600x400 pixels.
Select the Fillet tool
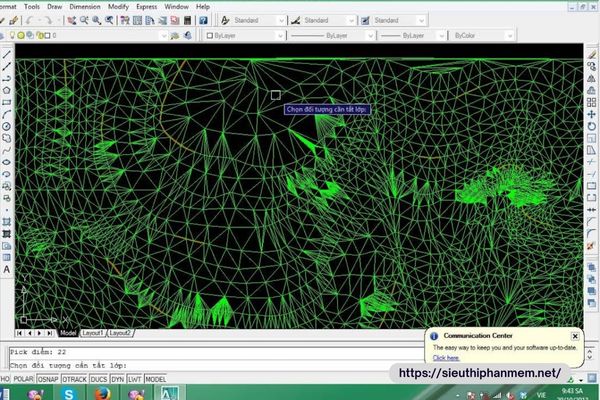(x=592, y=233)
